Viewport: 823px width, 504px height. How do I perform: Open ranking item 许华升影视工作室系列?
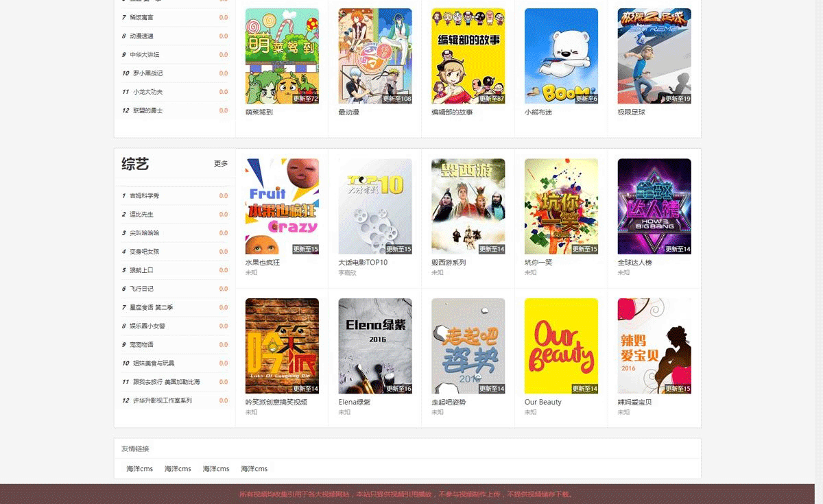pyautogui.click(x=162, y=400)
